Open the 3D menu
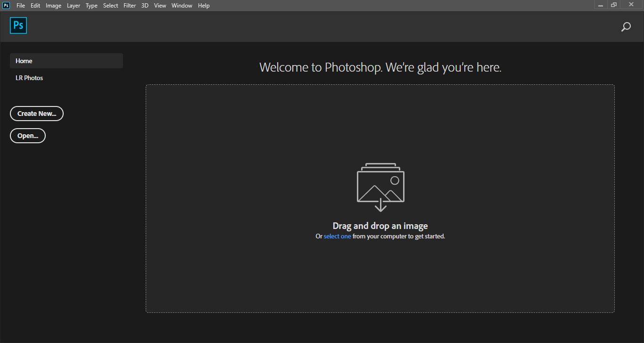This screenshot has width=644, height=343. (x=145, y=5)
